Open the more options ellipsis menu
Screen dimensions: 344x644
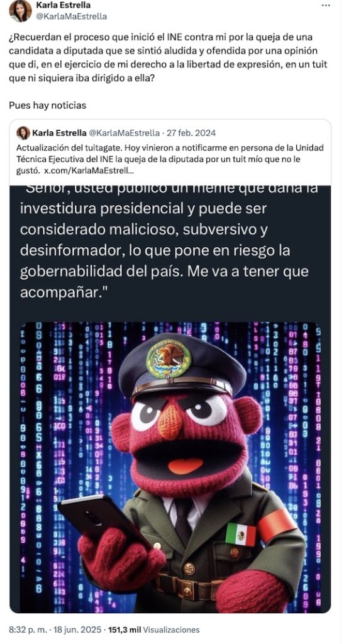(x=326, y=5)
